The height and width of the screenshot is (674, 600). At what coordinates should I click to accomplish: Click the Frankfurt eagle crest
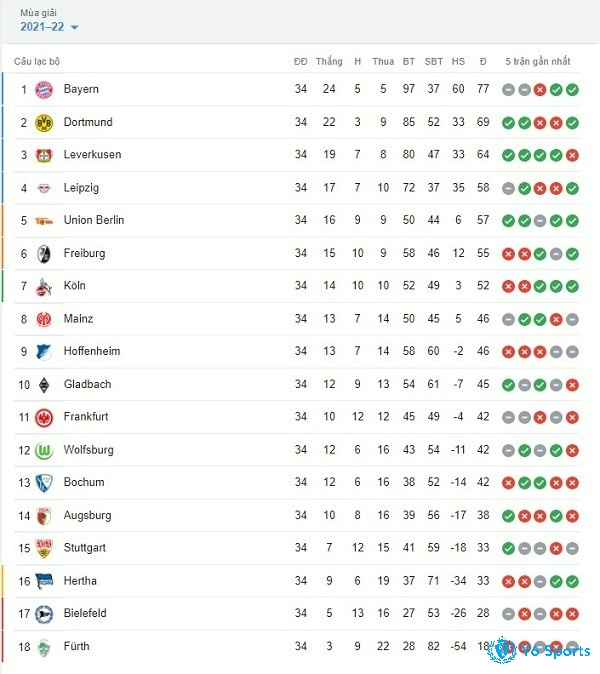click(x=43, y=417)
